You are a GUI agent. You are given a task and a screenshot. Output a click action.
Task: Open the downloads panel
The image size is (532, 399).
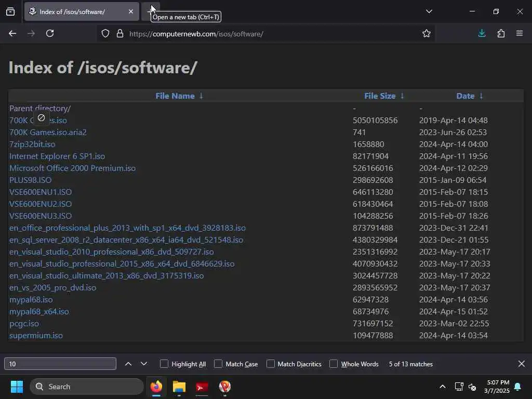482,33
